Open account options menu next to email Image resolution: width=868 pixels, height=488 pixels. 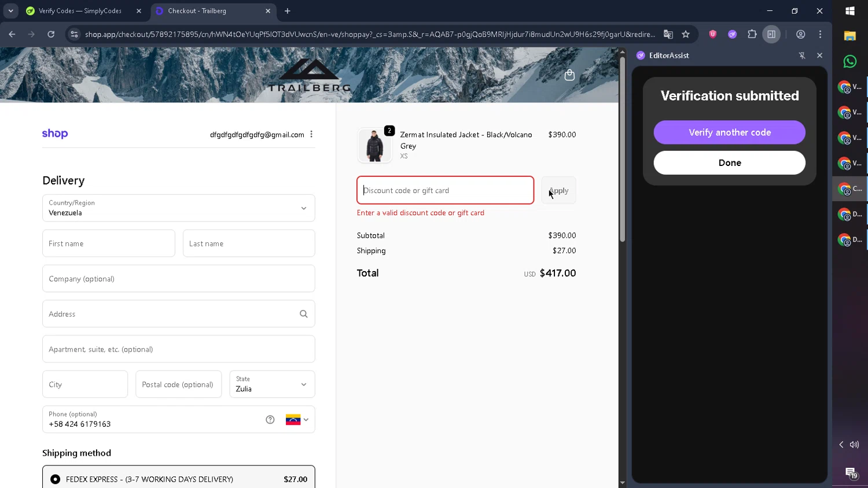point(311,134)
